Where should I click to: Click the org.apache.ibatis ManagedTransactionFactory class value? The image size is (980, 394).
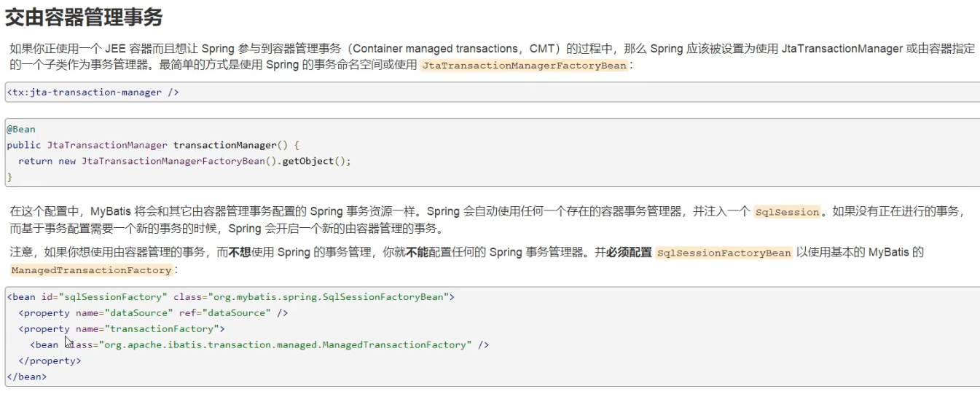(286, 345)
